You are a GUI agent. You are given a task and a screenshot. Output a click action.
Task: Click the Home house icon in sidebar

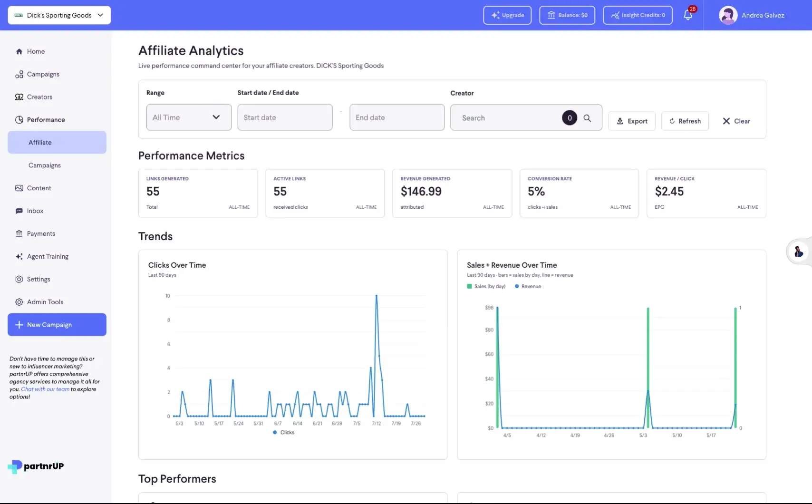[x=19, y=51]
